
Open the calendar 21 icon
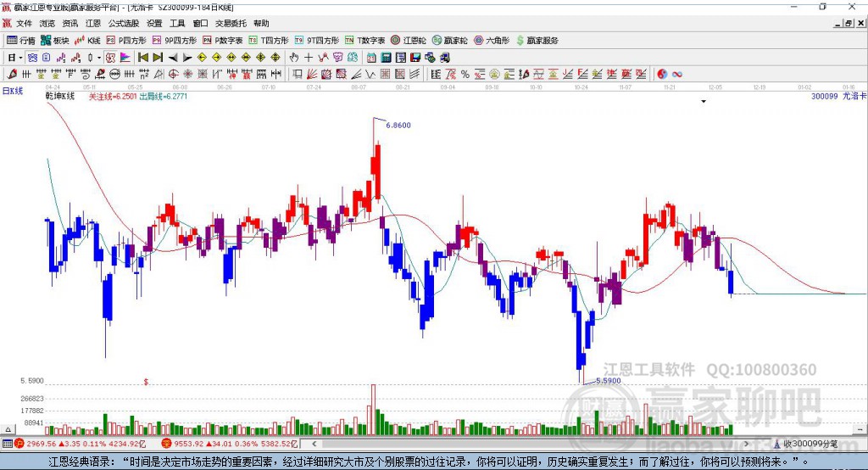tap(371, 58)
